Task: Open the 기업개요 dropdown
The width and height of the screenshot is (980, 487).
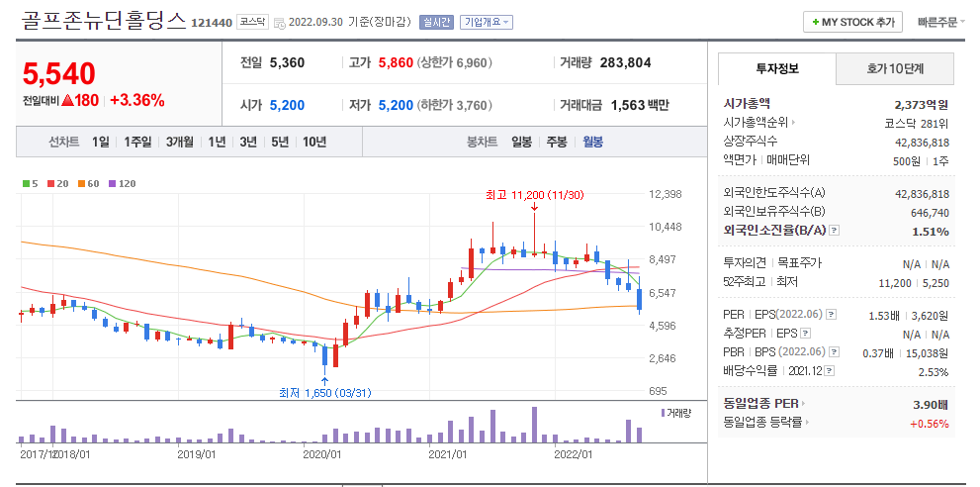Action: tap(487, 22)
